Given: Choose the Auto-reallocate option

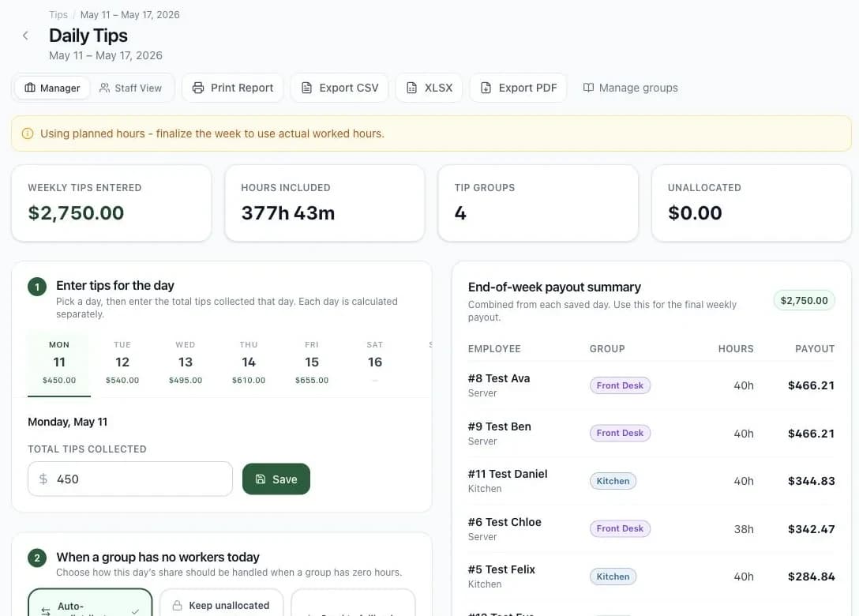Looking at the screenshot, I should coord(90,603).
